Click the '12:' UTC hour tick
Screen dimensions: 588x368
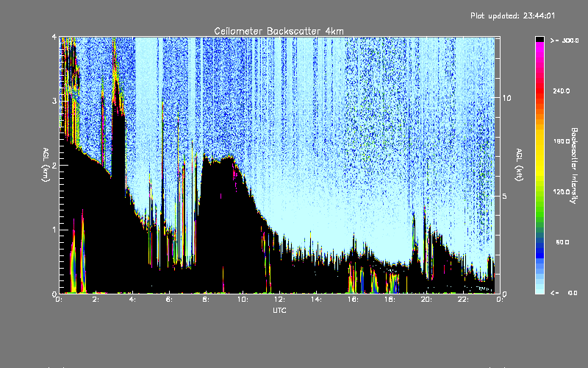coord(280,300)
